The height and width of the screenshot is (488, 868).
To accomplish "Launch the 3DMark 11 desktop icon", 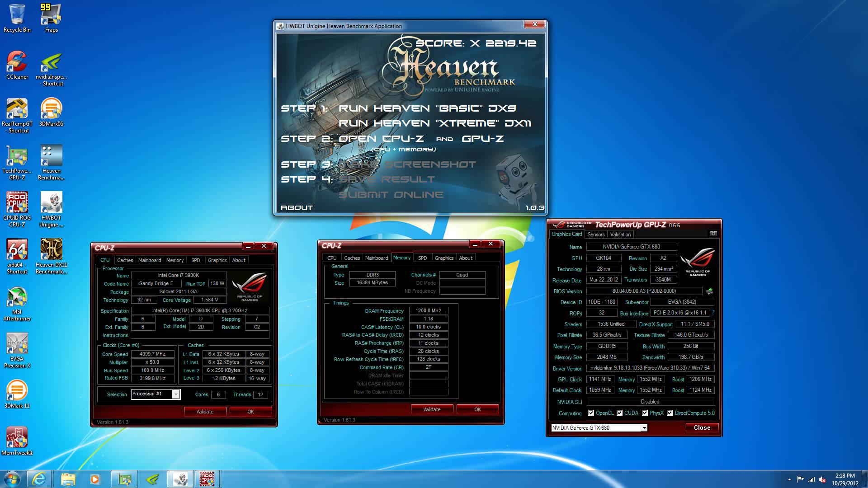I will [x=17, y=394].
